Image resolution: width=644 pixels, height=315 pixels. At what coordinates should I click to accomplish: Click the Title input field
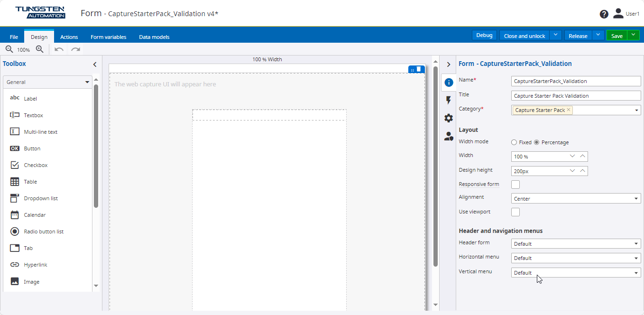point(576,96)
